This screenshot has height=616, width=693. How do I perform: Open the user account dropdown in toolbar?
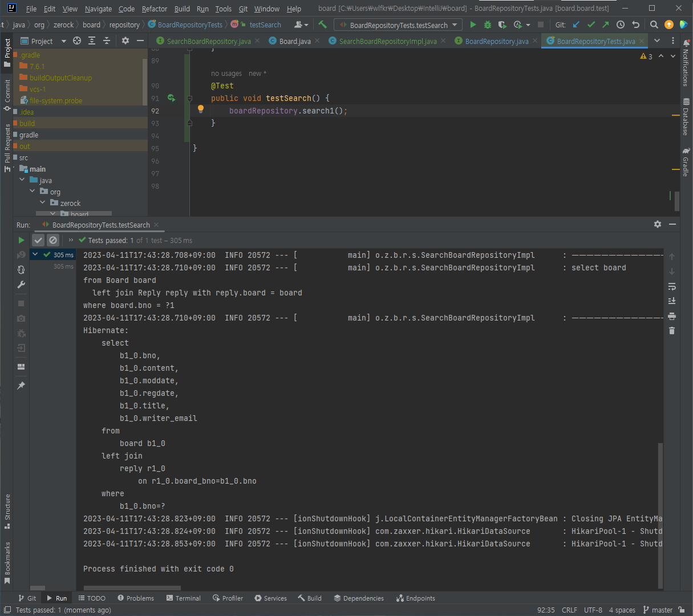[x=301, y=25]
